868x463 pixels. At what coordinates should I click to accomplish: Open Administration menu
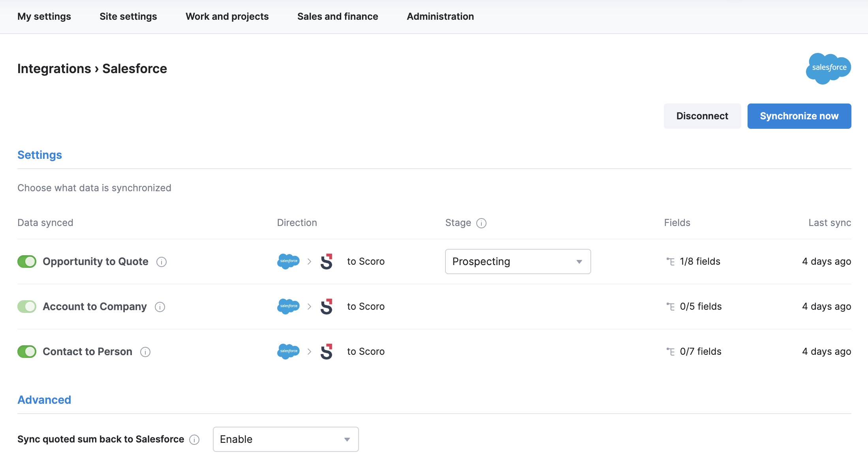point(440,17)
